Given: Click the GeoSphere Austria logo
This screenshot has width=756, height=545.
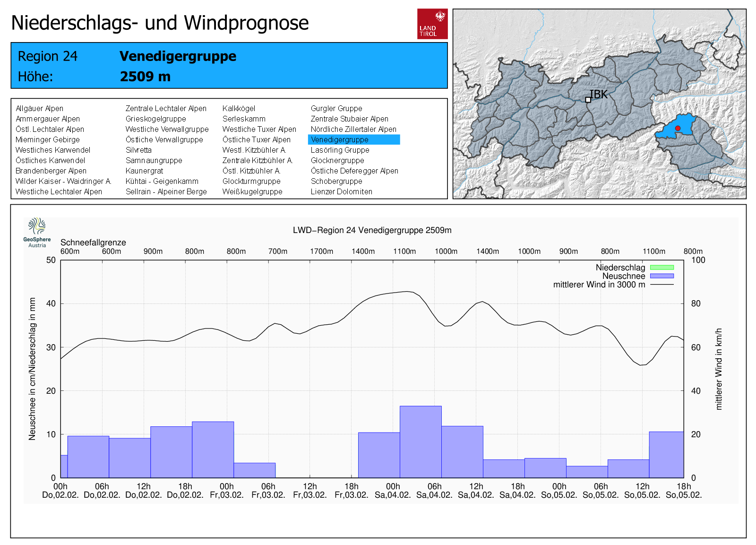Looking at the screenshot, I should tap(37, 232).
